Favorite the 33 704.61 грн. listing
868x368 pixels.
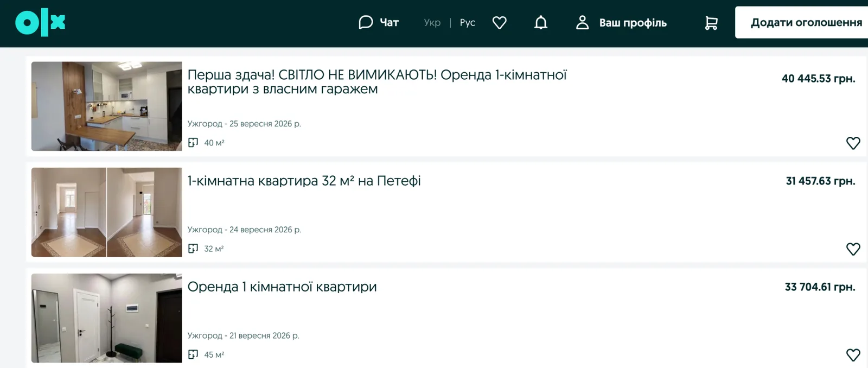(x=853, y=354)
